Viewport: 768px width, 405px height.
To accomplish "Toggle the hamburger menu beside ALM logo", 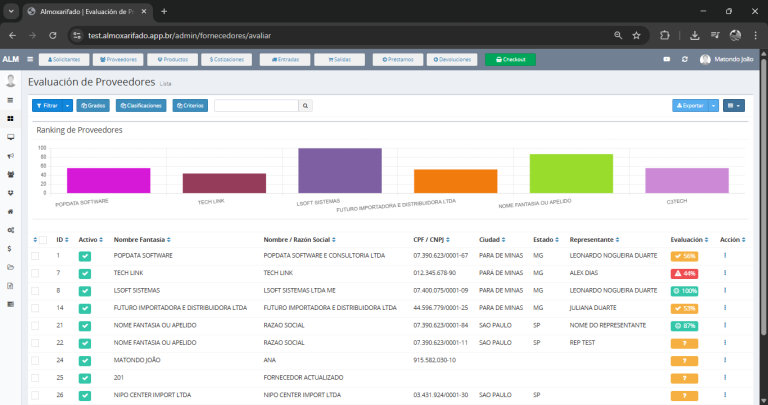I will (30, 59).
